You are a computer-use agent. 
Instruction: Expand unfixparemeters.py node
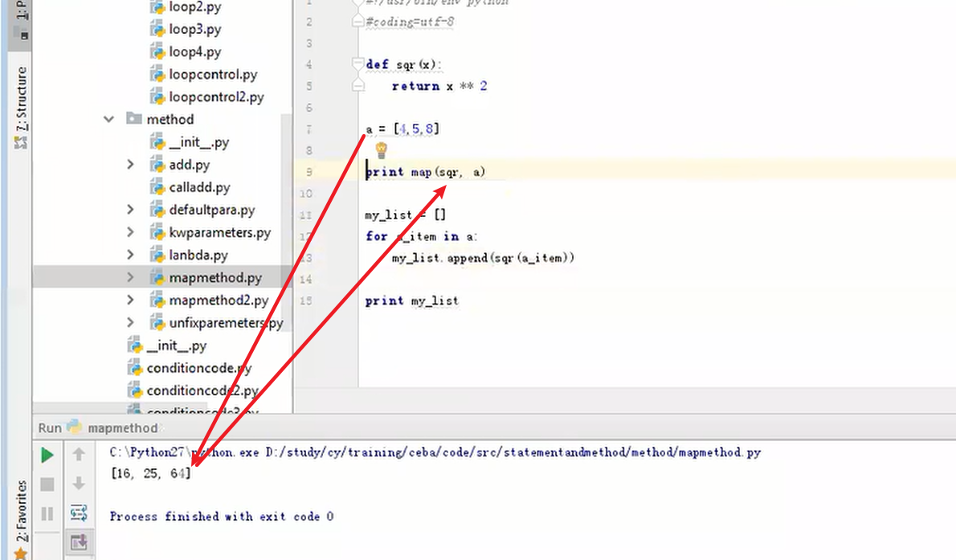click(x=130, y=322)
